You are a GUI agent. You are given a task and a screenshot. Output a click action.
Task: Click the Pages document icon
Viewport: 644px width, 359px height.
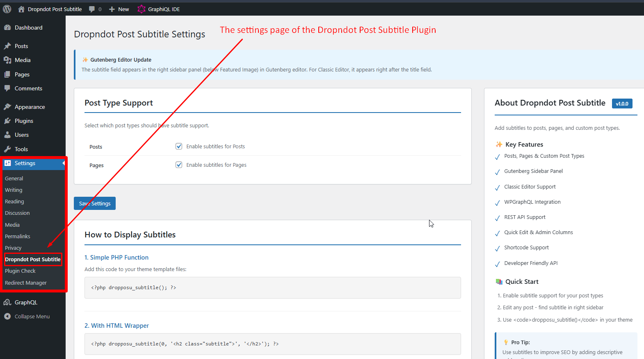click(x=7, y=74)
